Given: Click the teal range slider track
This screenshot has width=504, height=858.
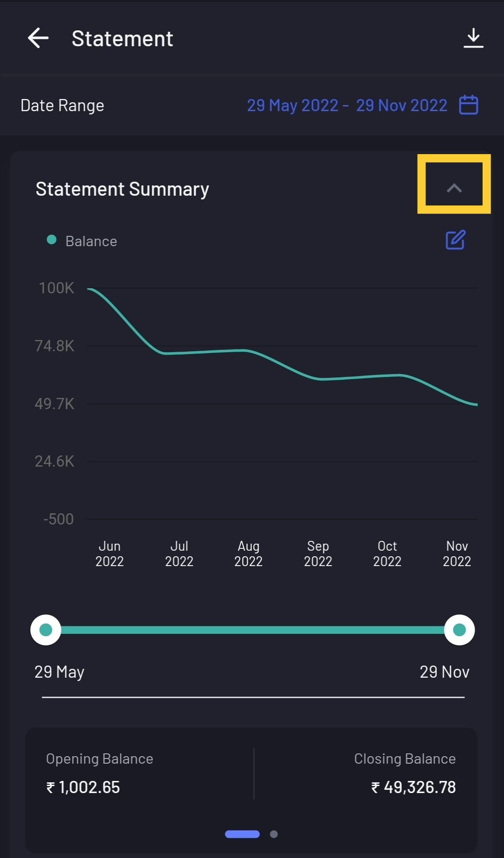Looking at the screenshot, I should point(252,630).
